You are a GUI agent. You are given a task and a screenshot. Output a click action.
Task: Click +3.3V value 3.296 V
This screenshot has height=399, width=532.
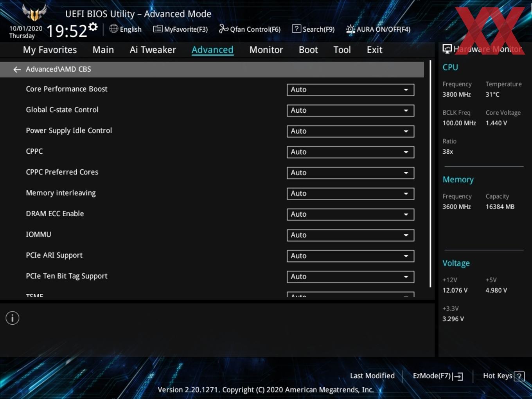[453, 319]
